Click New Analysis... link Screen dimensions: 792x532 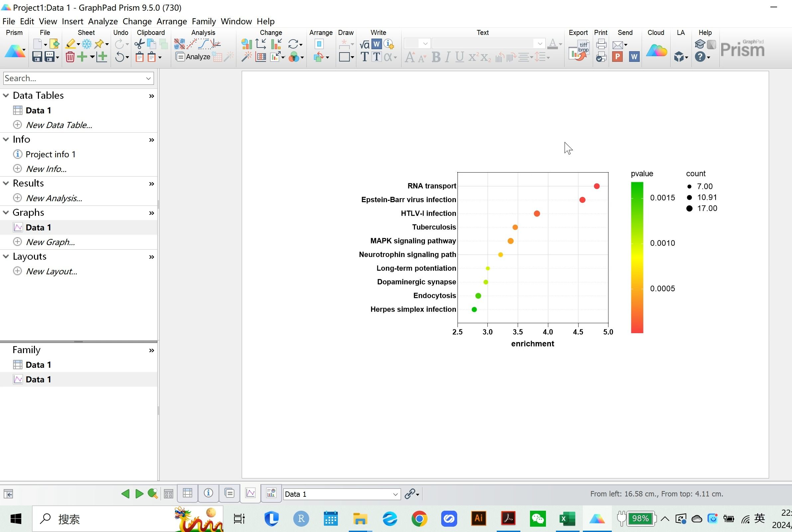pos(54,198)
